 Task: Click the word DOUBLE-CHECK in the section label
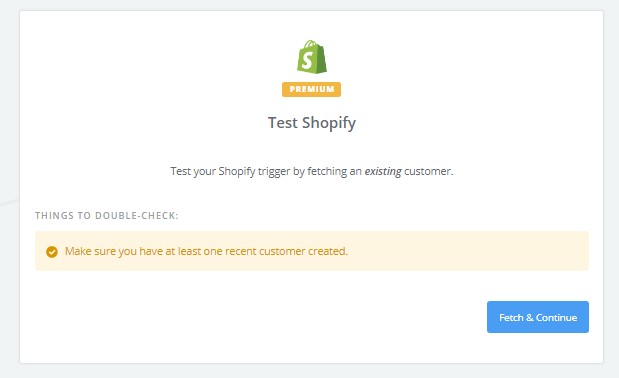137,215
